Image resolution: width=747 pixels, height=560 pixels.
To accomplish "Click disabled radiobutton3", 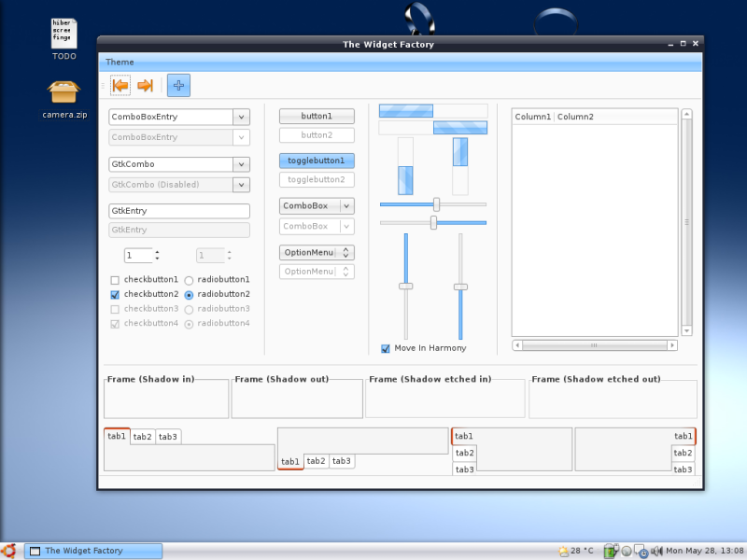I will [x=189, y=310].
